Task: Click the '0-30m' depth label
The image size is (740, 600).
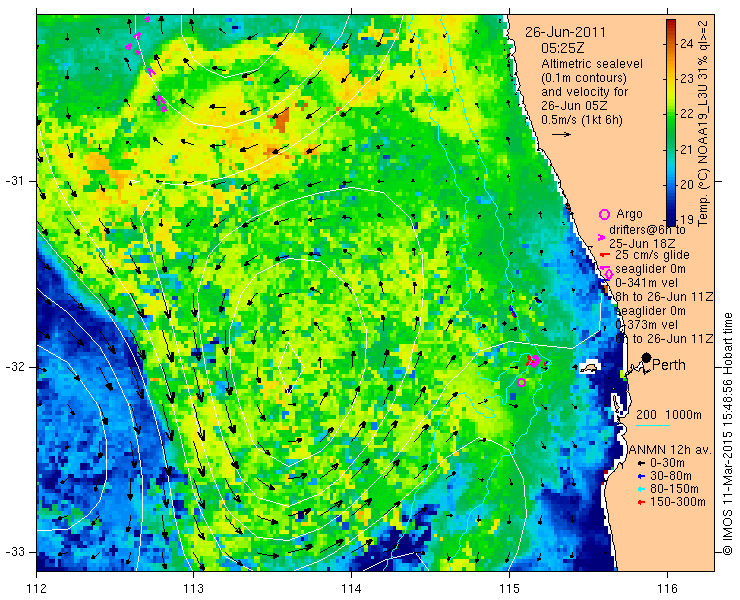Action: tap(667, 463)
